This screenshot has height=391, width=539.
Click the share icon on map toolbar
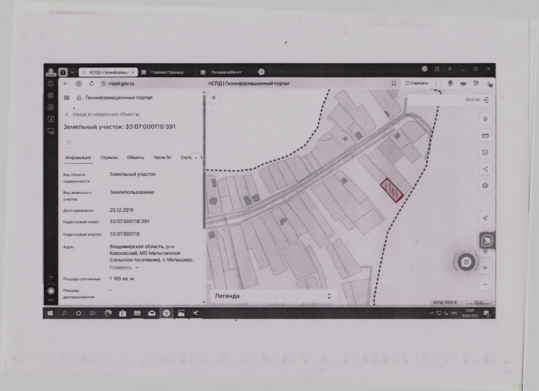click(485, 169)
